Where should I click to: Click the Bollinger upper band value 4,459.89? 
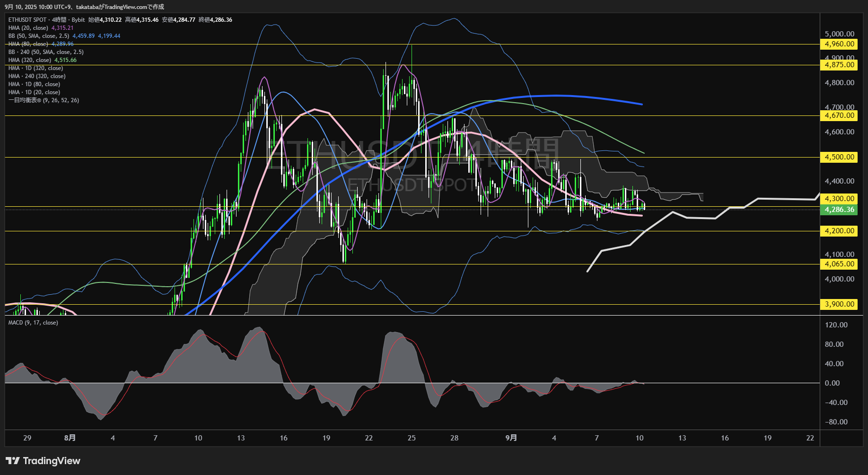[x=84, y=36]
